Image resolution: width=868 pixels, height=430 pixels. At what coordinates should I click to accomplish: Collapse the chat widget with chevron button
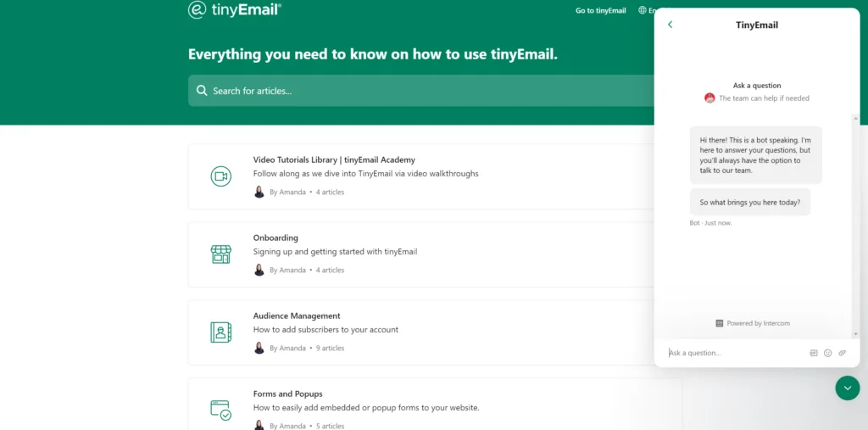847,388
